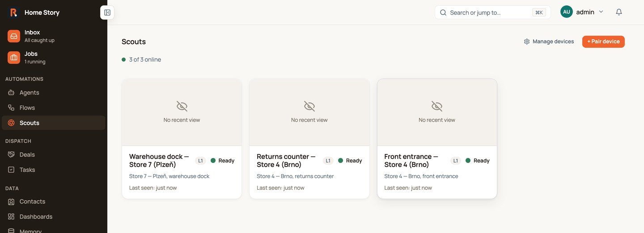The height and width of the screenshot is (233, 644).
Task: Click the ⌘K shortcut badge
Action: (539, 12)
